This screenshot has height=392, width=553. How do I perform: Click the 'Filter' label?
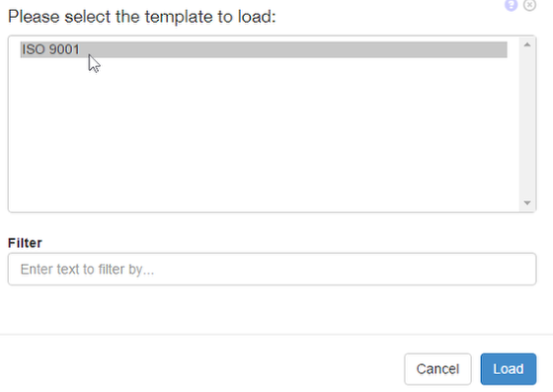point(25,243)
